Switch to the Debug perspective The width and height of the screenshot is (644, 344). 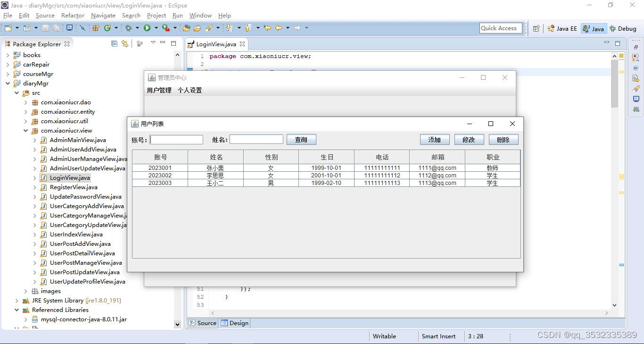pos(623,28)
